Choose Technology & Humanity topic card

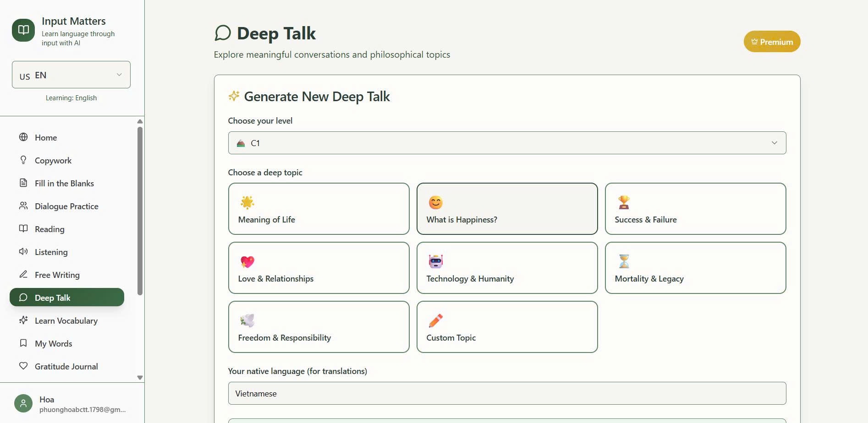click(507, 268)
